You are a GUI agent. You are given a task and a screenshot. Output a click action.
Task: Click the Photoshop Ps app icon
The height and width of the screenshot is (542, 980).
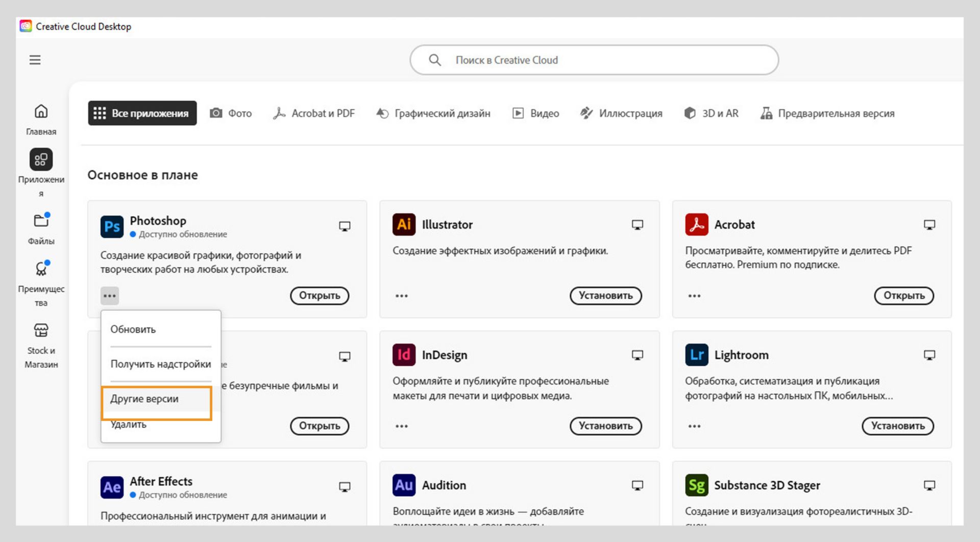(112, 226)
